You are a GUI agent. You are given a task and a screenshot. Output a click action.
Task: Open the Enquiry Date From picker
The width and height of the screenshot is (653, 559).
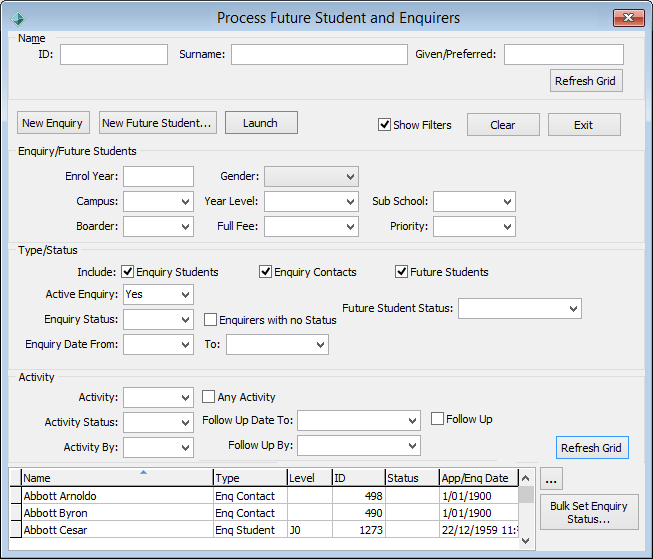tap(158, 344)
